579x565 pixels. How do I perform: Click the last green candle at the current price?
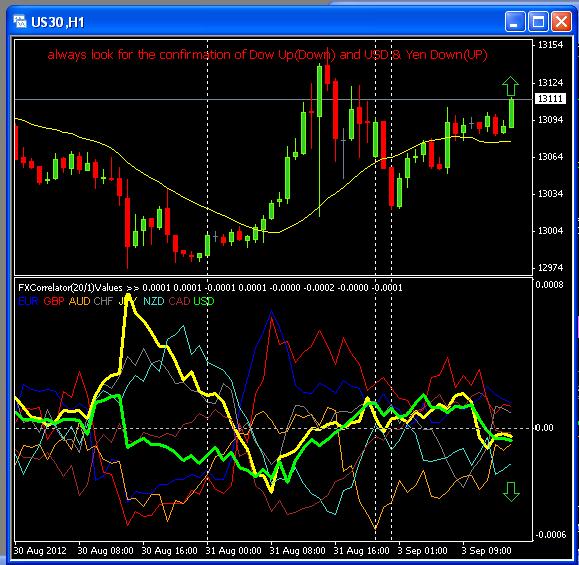point(511,113)
